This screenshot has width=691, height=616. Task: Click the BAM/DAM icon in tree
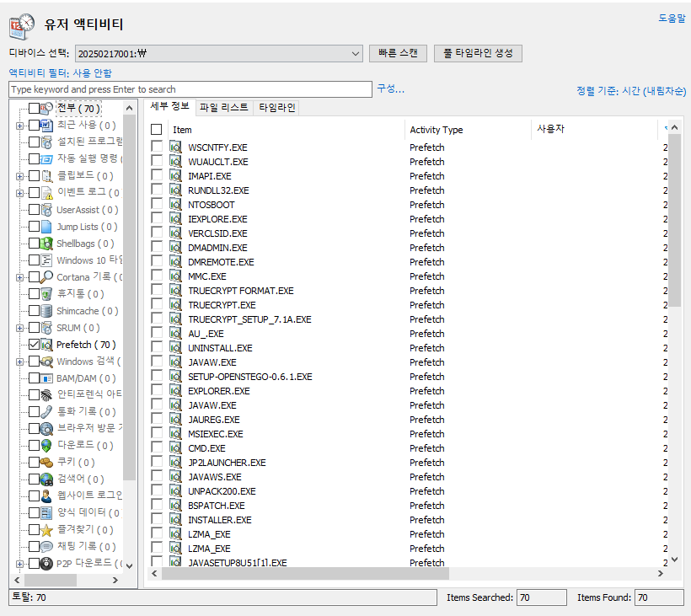tap(46, 378)
